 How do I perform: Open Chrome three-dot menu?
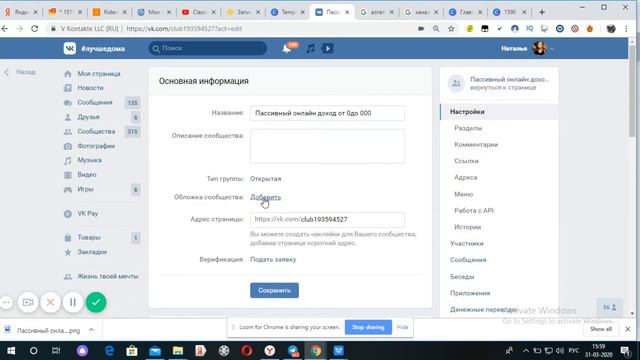(626, 29)
